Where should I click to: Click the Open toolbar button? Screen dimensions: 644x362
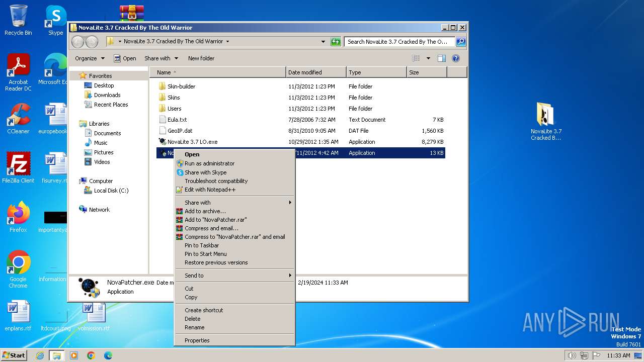click(x=125, y=58)
